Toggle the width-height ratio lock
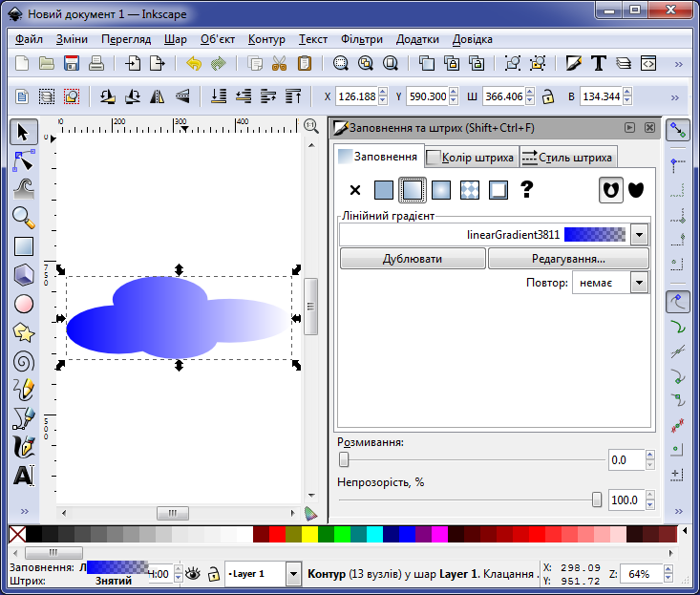The image size is (700, 595). pyautogui.click(x=548, y=96)
